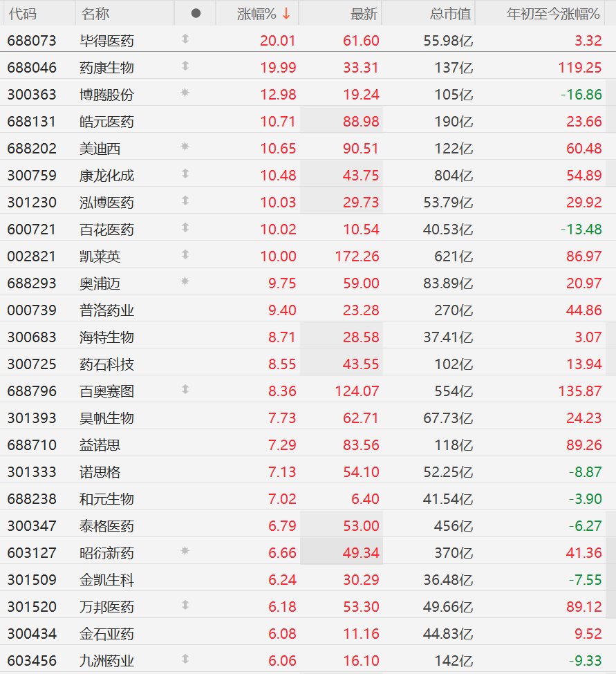Select stock code 300683
Viewport: 616px width, 674px height.
32,337
